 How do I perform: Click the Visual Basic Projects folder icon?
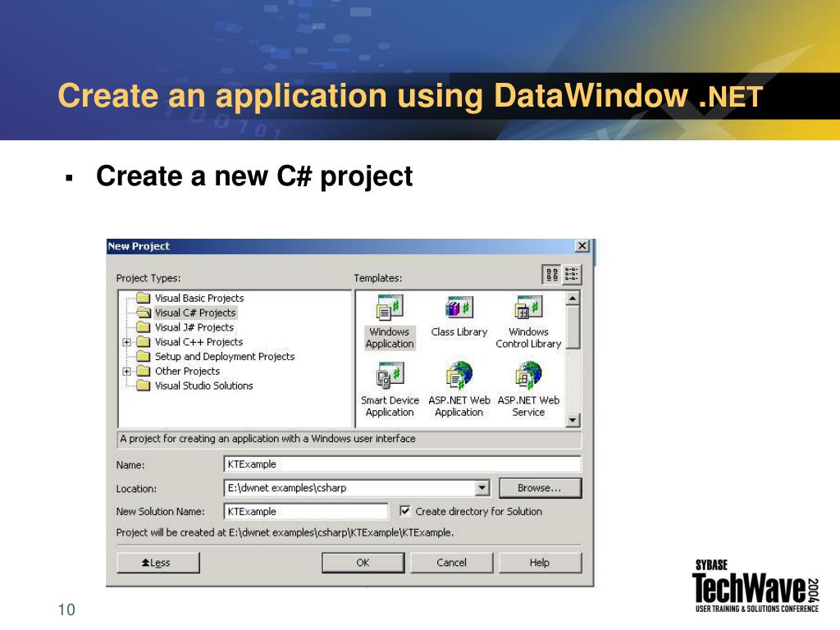(x=143, y=298)
